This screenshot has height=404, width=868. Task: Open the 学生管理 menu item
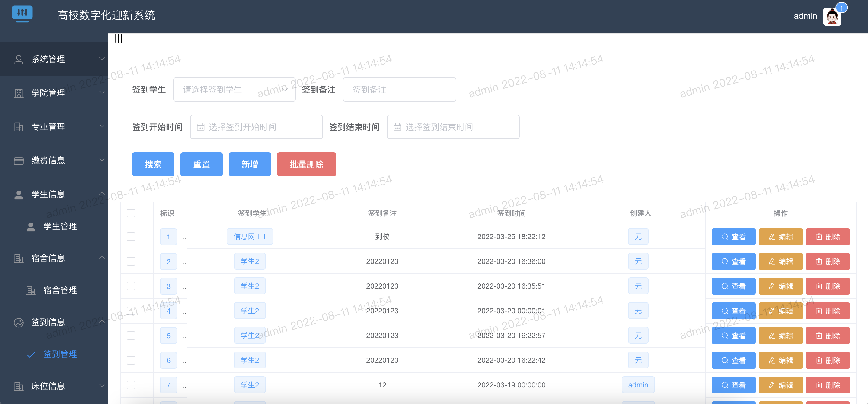[60, 226]
